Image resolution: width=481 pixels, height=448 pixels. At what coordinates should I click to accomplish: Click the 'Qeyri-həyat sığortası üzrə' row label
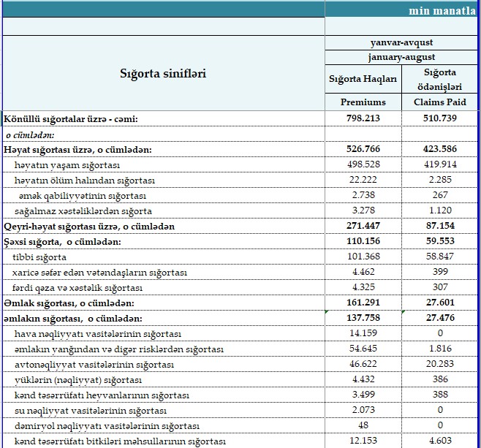click(x=89, y=227)
